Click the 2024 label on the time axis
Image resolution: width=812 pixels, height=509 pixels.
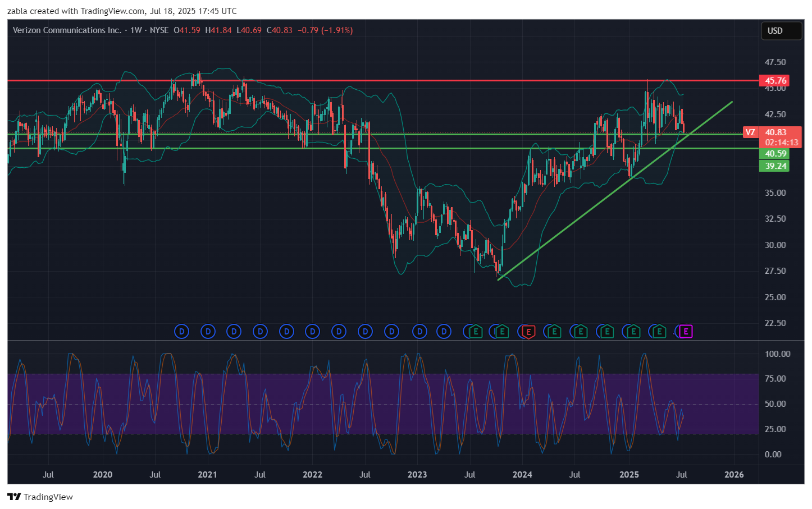point(522,475)
